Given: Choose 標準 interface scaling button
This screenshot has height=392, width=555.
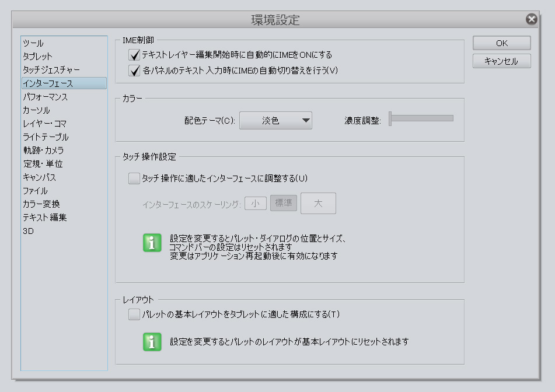Looking at the screenshot, I should click(284, 203).
